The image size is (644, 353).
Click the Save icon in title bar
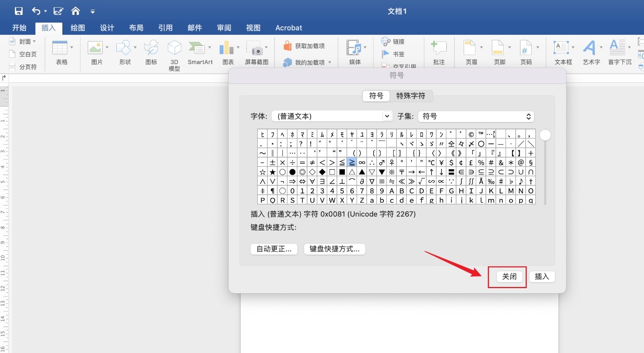tap(19, 11)
